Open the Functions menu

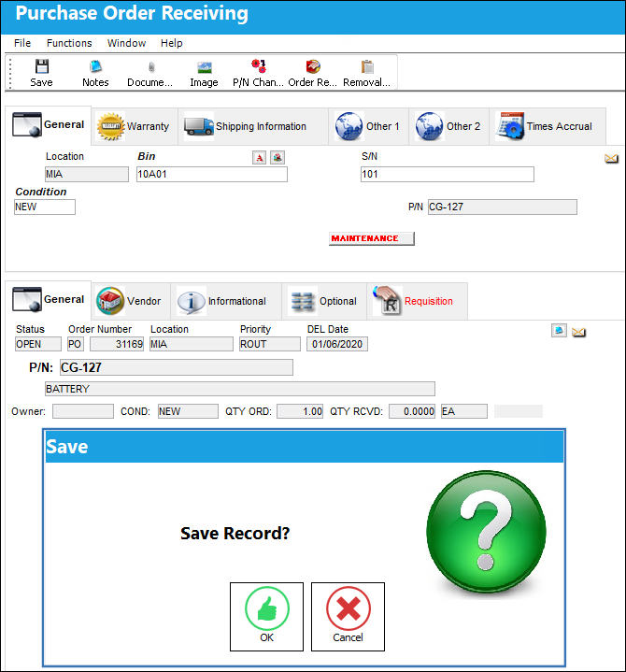tap(69, 43)
